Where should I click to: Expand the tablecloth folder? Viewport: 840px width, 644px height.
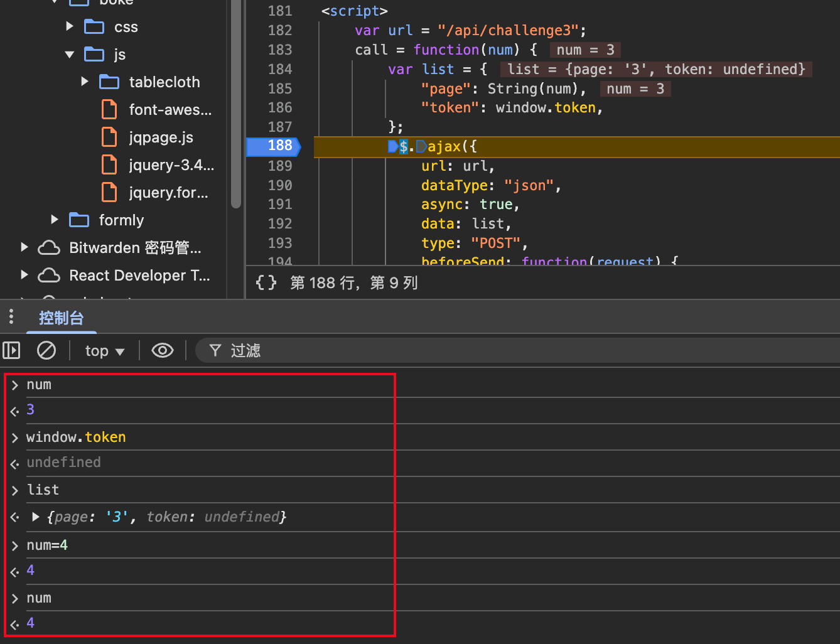point(85,82)
